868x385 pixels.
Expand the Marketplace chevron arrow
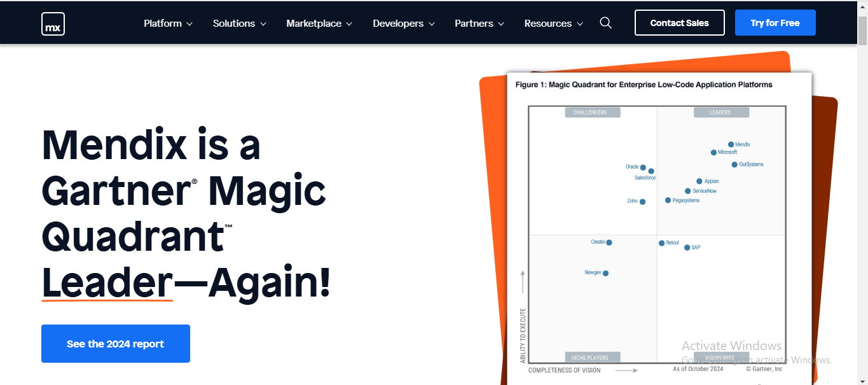(349, 24)
